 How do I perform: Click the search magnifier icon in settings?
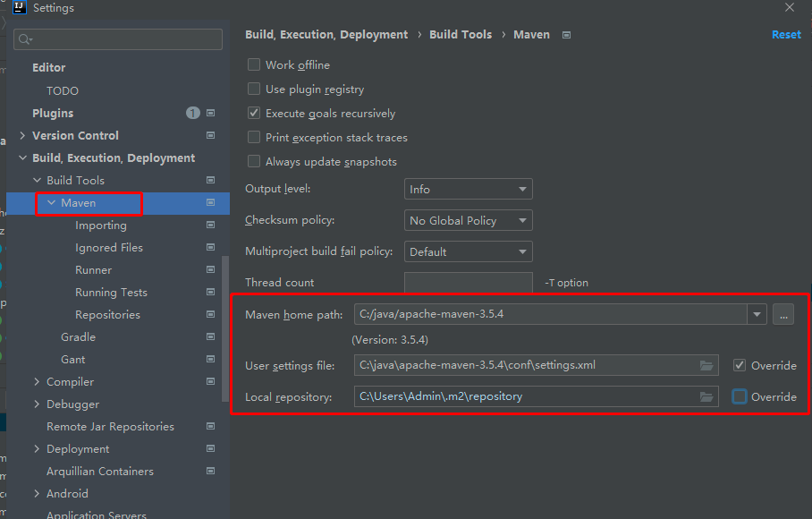click(x=25, y=39)
